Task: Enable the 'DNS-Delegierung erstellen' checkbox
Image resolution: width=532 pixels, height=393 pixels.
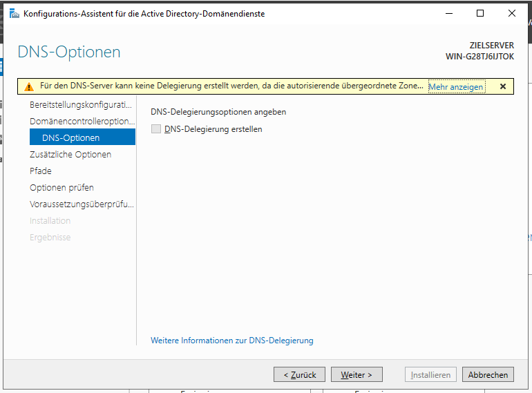Action: (x=156, y=129)
